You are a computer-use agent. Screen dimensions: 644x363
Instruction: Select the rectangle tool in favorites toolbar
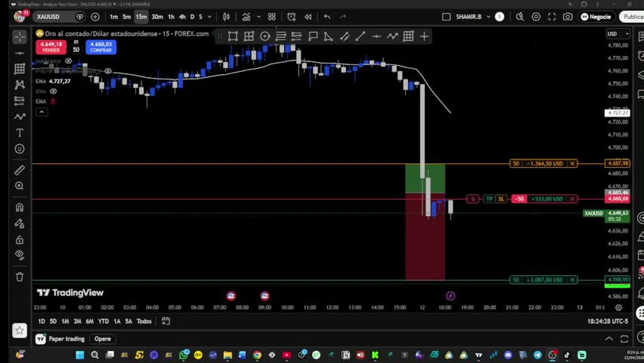233,36
